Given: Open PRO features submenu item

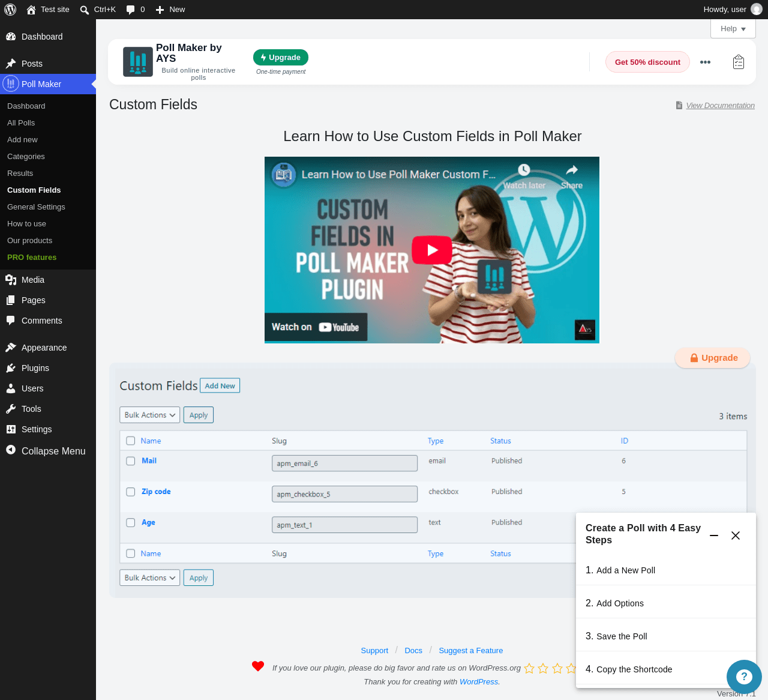Looking at the screenshot, I should pyautogui.click(x=32, y=258).
